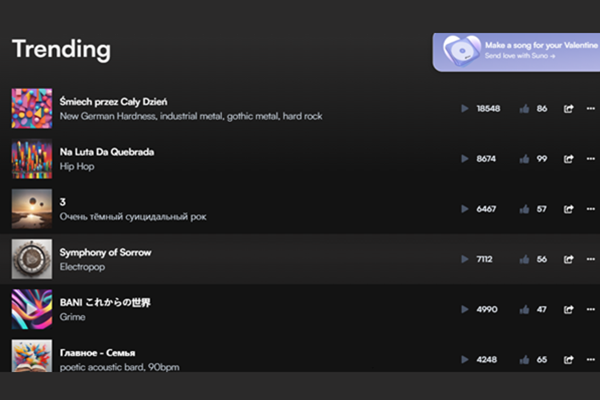Image resolution: width=600 pixels, height=400 pixels.
Task: Like the Symphony of Sorrow track
Action: 524,259
